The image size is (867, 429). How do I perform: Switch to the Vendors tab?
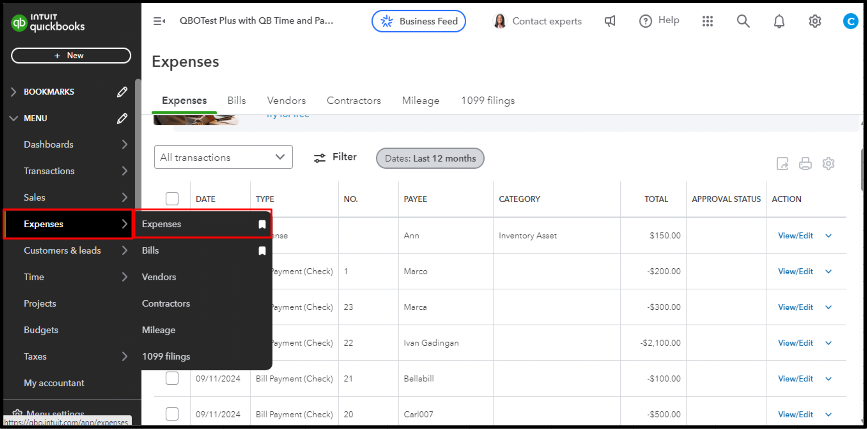(x=286, y=101)
